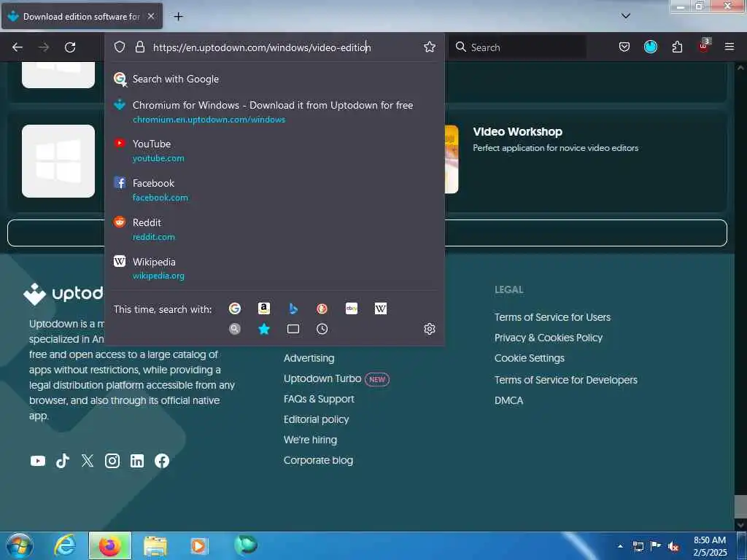Open the Firefox hamburger application menu
Image resolution: width=747 pixels, height=560 pixels.
point(729,47)
